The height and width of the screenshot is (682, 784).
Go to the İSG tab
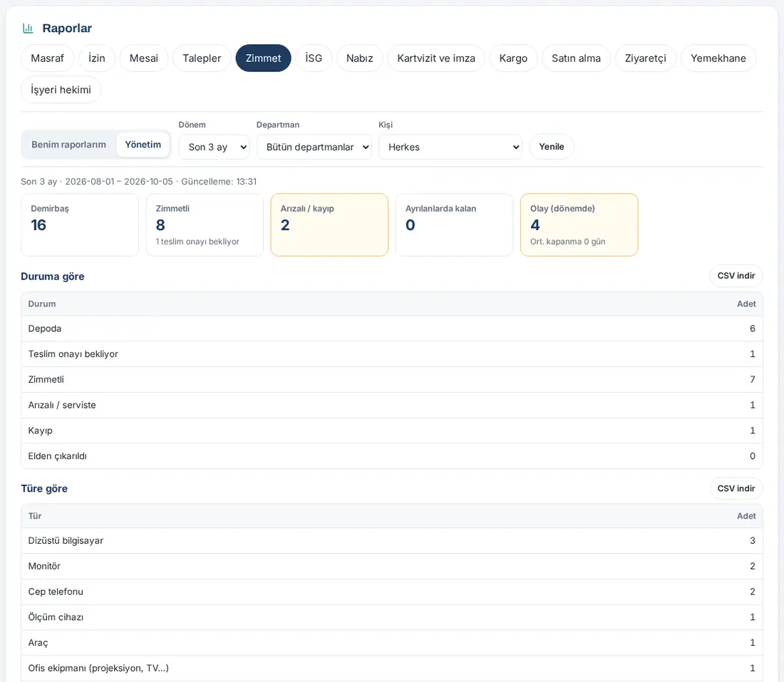(314, 58)
